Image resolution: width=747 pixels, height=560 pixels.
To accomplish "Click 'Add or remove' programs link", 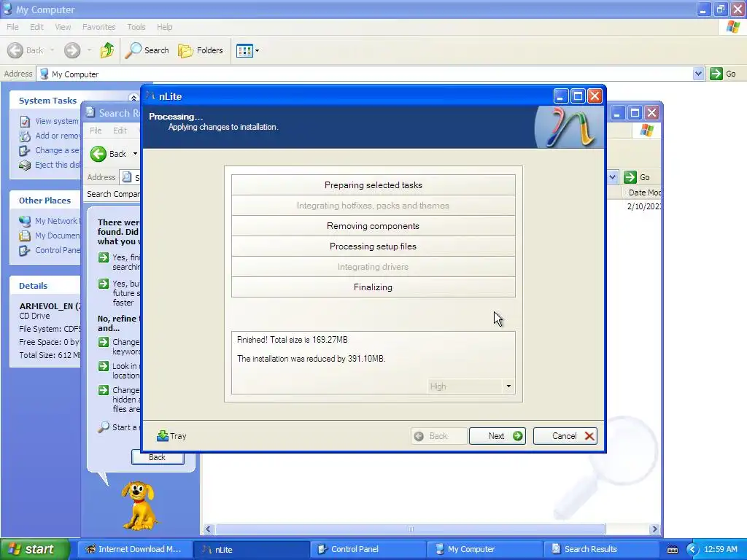I will [x=50, y=136].
